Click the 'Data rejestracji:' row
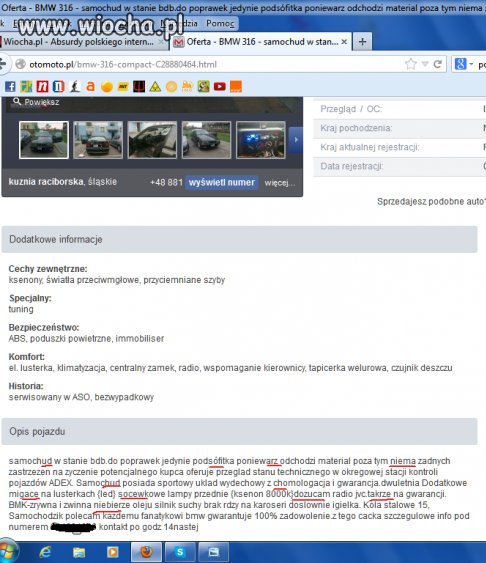The height and width of the screenshot is (563, 486). [x=399, y=166]
